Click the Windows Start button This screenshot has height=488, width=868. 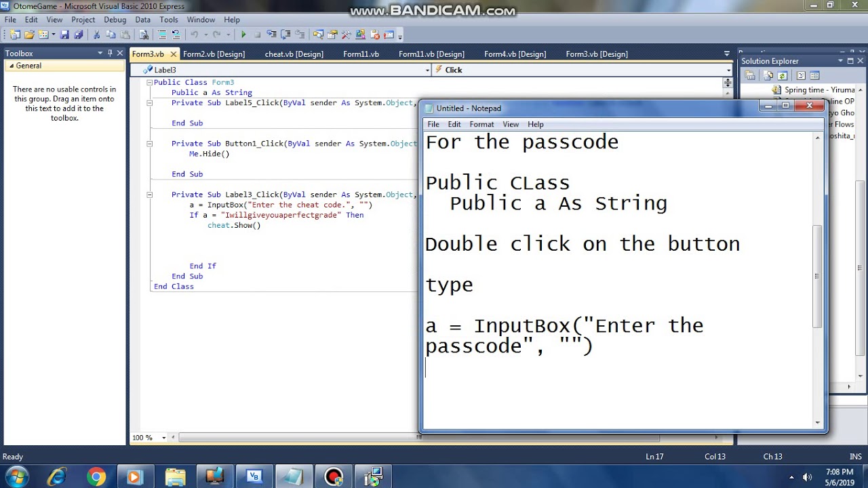coord(17,476)
